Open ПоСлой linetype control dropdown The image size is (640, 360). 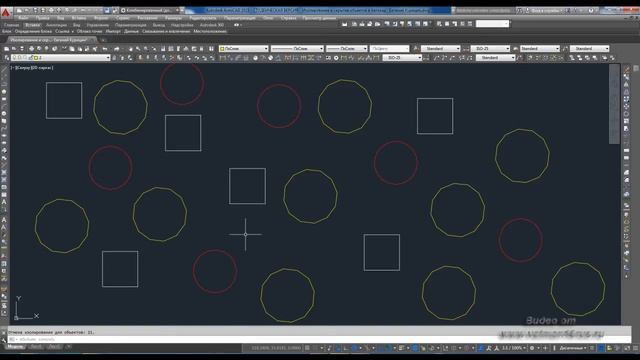point(297,49)
